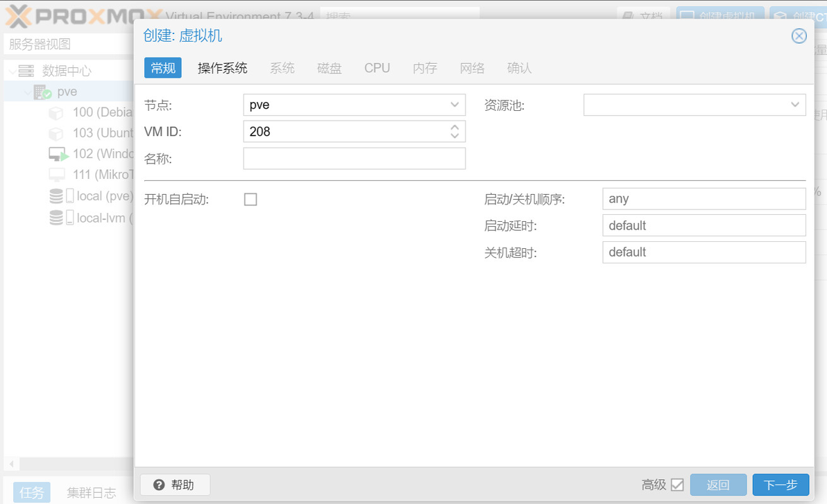This screenshot has width=827, height=504.
Task: Click the 文档 button in header
Action: tap(643, 16)
